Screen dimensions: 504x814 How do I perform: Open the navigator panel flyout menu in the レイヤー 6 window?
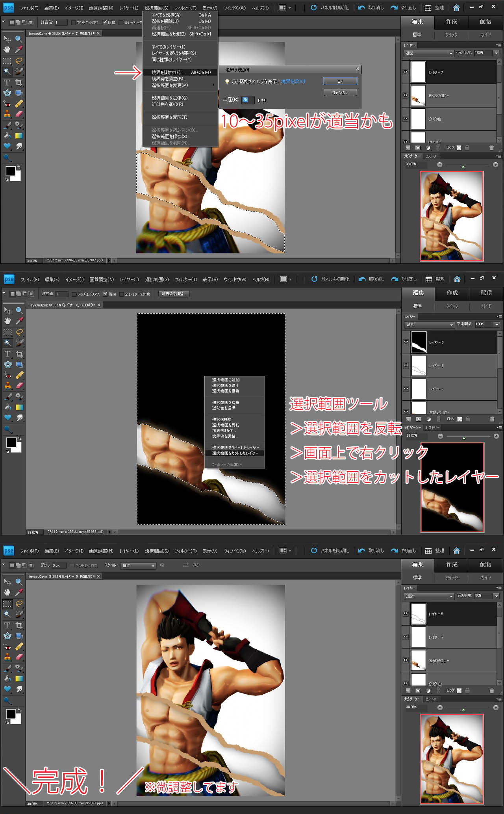(x=499, y=427)
